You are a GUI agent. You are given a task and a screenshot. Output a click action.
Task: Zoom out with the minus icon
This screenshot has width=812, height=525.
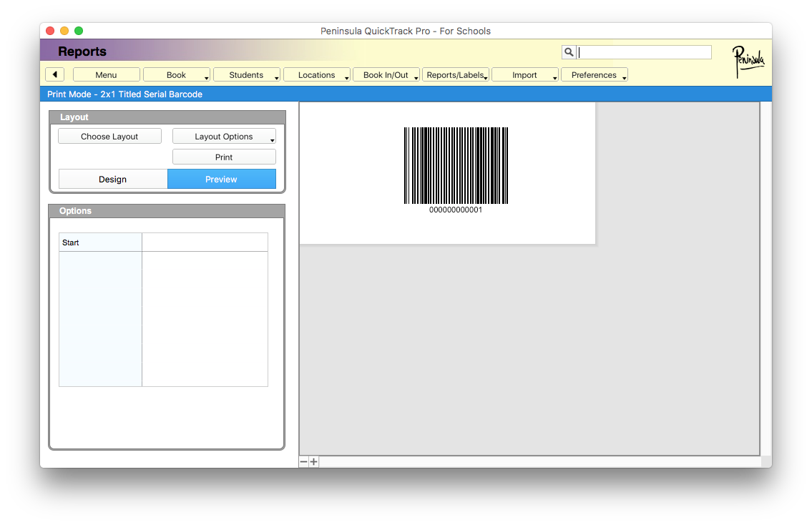point(304,461)
